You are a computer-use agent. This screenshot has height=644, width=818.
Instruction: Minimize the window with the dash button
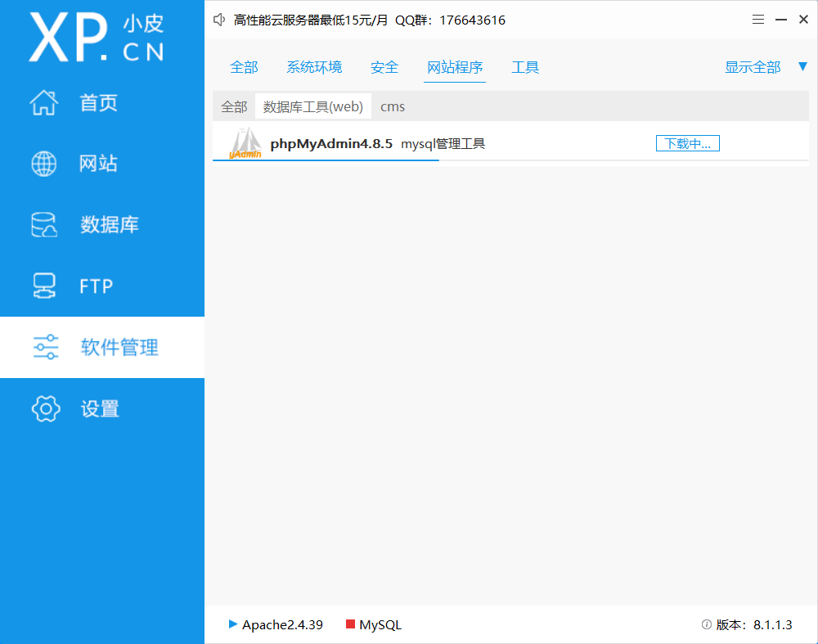coord(781,20)
